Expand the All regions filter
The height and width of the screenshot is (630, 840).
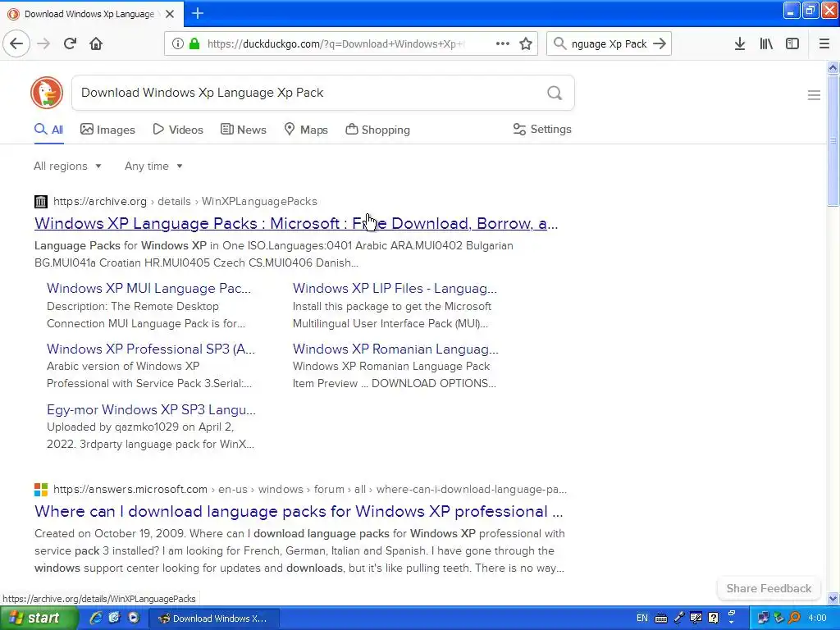click(67, 166)
